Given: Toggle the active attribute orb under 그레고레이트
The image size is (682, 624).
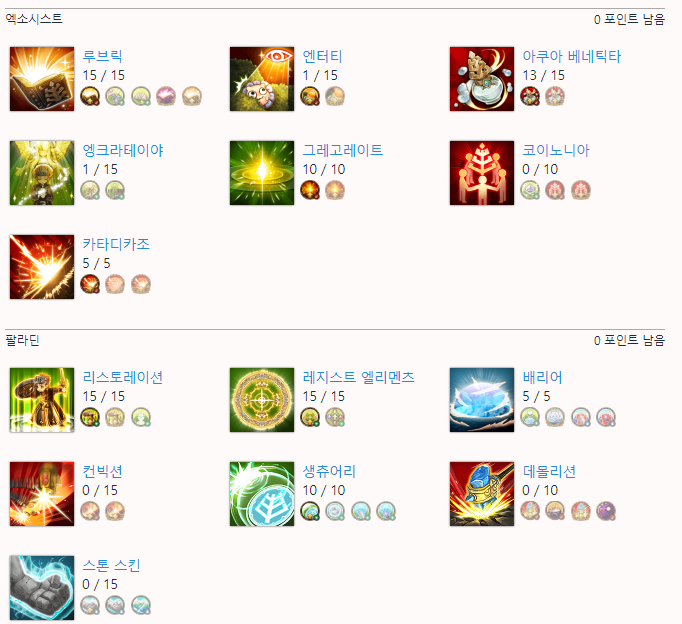Looking at the screenshot, I should (x=310, y=190).
